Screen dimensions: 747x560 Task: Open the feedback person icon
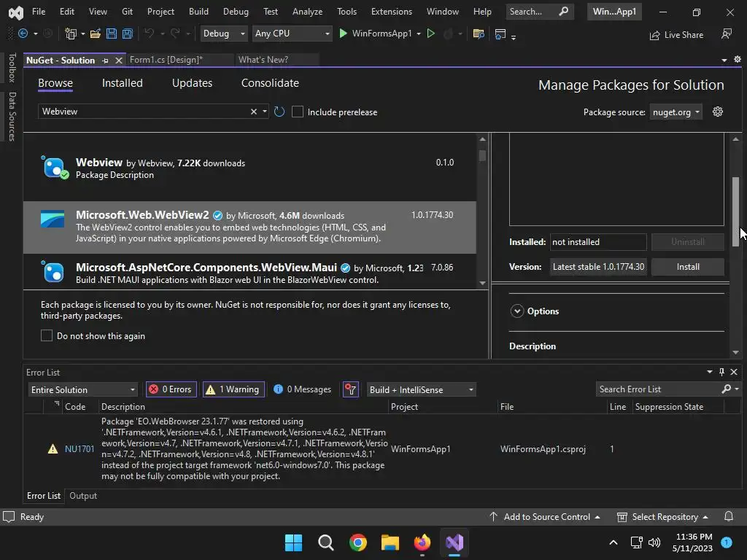point(727,34)
